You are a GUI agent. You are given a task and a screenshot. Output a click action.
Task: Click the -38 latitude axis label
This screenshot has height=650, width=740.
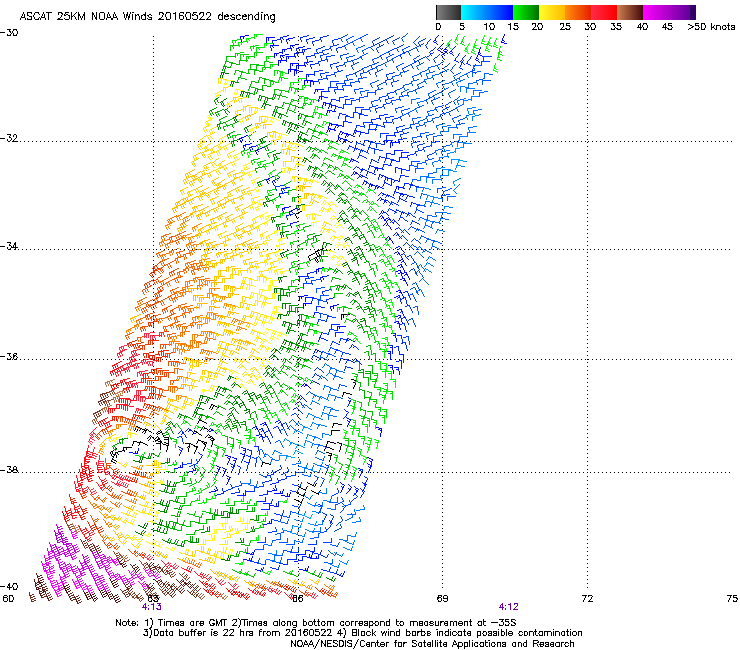tap(9, 469)
